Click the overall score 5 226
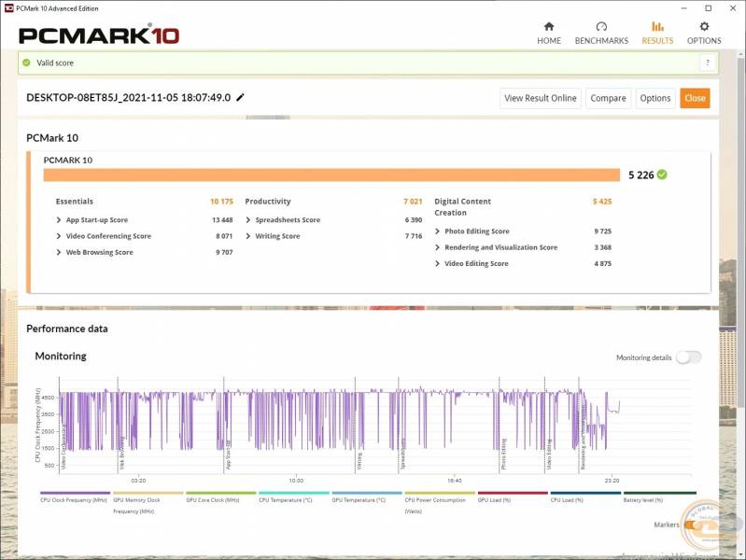This screenshot has width=746, height=560. click(640, 175)
